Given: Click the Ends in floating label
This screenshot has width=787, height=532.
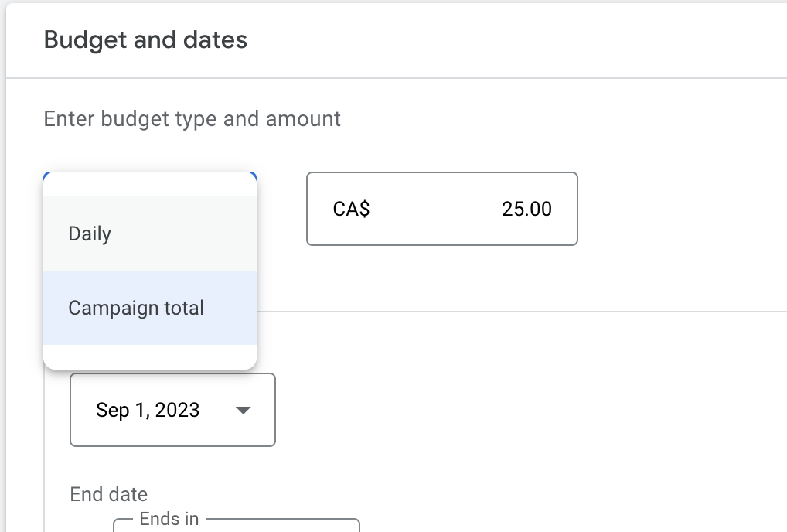Looking at the screenshot, I should click(x=169, y=519).
